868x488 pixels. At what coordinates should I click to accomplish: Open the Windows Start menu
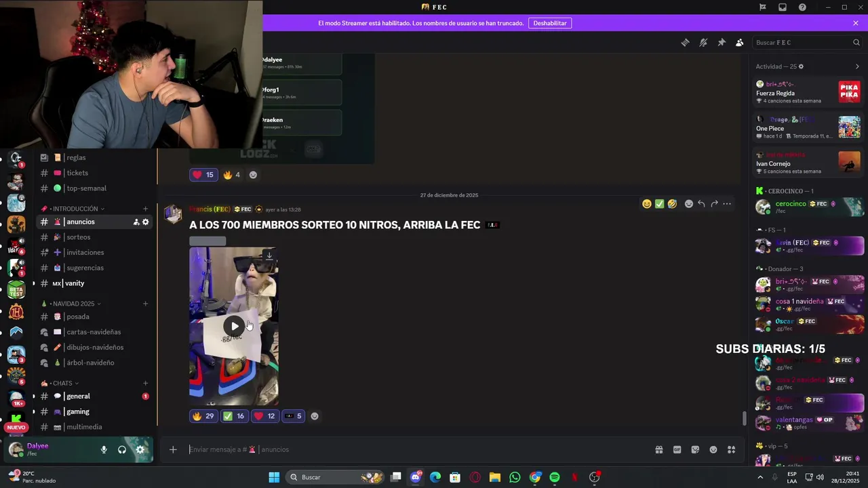[274, 477]
